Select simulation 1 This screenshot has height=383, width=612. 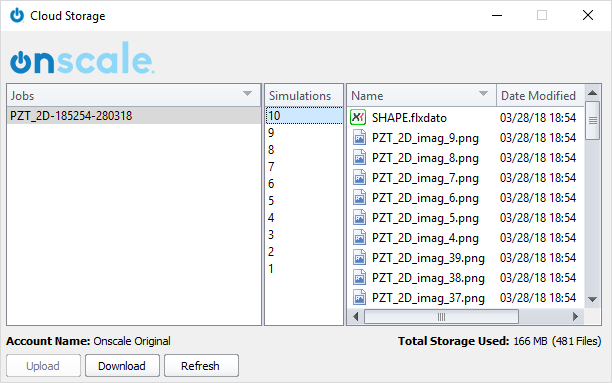304,269
